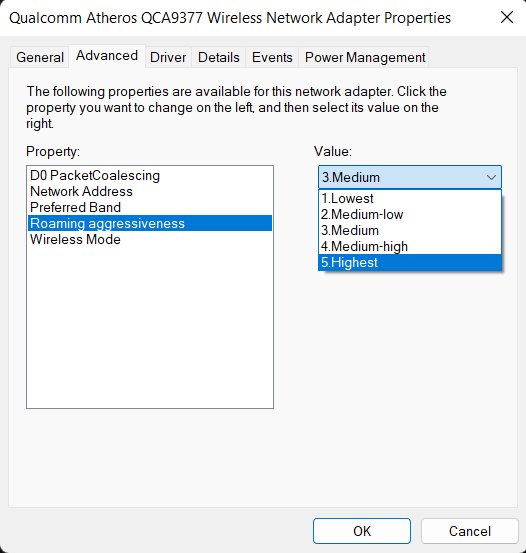The height and width of the screenshot is (553, 526).
Task: Switch to the General tab
Action: tap(40, 57)
